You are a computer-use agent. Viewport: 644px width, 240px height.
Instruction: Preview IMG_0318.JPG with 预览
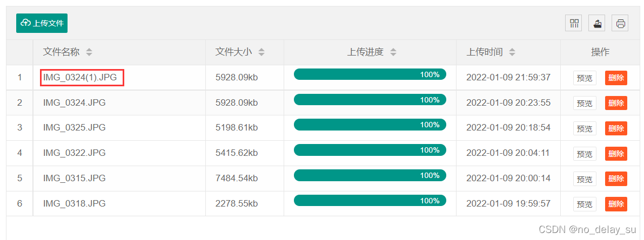585,204
